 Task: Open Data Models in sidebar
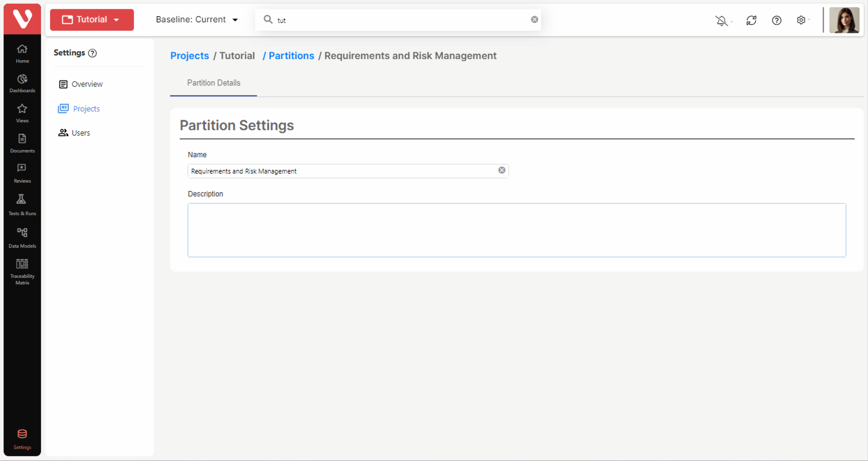[22, 237]
